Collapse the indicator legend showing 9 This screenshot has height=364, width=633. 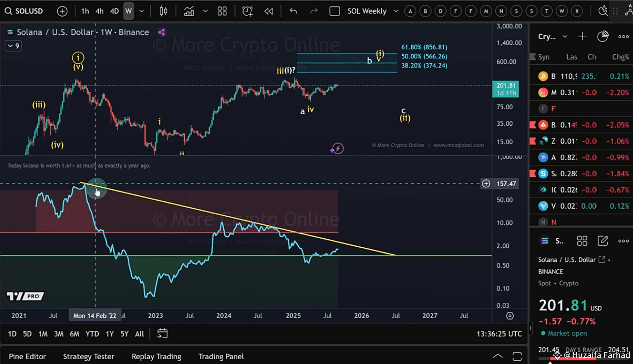[x=13, y=46]
